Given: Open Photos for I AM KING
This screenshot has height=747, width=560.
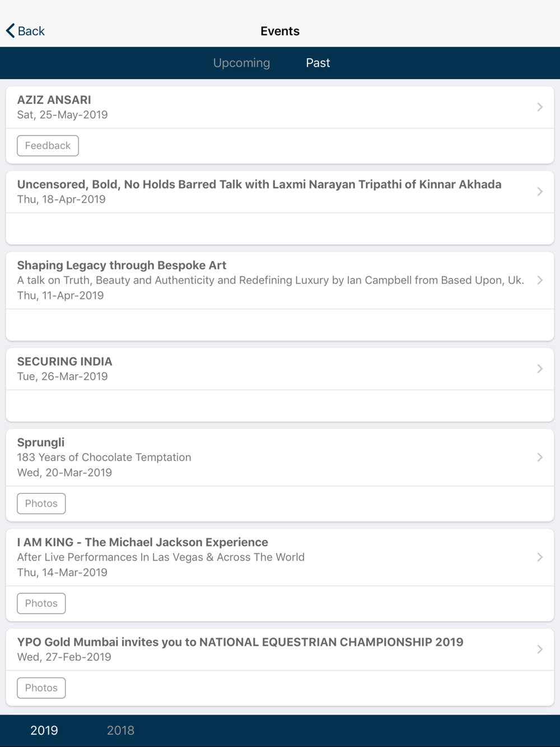Looking at the screenshot, I should [41, 603].
